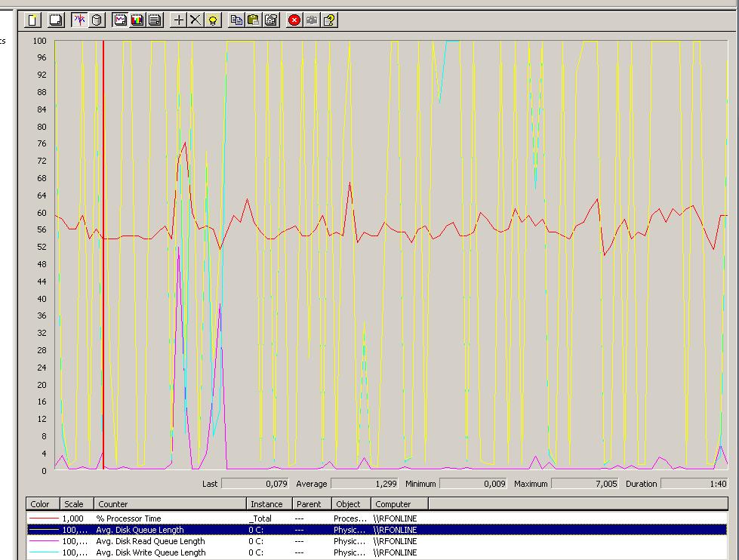Click the Instance column header
739x560 pixels.
click(266, 504)
